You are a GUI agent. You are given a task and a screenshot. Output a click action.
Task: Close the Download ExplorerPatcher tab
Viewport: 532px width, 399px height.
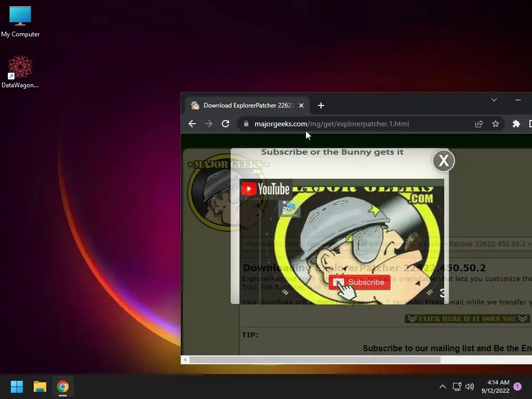[x=301, y=105]
